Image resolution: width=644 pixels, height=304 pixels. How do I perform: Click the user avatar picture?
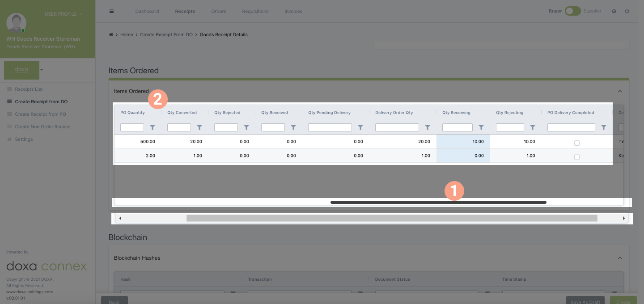(16, 23)
